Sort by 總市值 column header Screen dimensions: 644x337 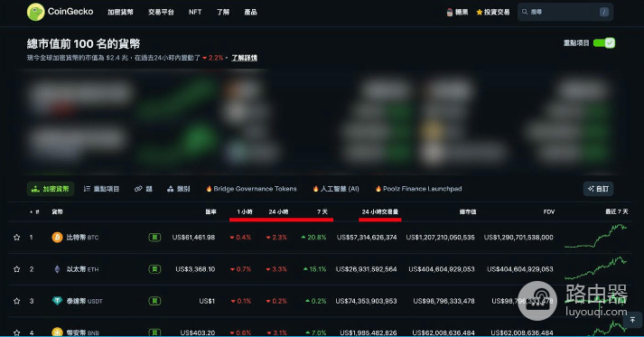(x=468, y=212)
